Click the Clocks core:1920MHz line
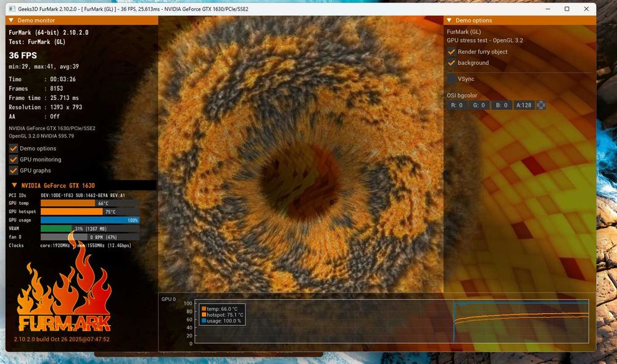 coord(70,245)
